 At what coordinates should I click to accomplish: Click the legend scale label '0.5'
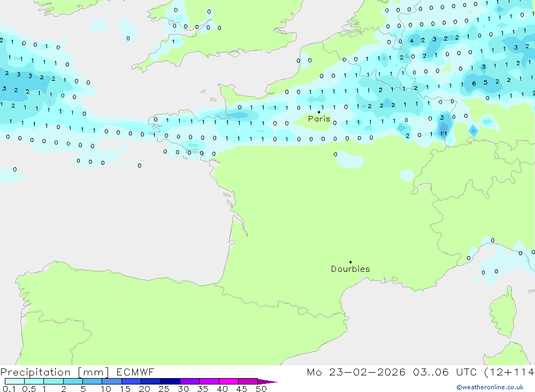pyautogui.click(x=29, y=389)
